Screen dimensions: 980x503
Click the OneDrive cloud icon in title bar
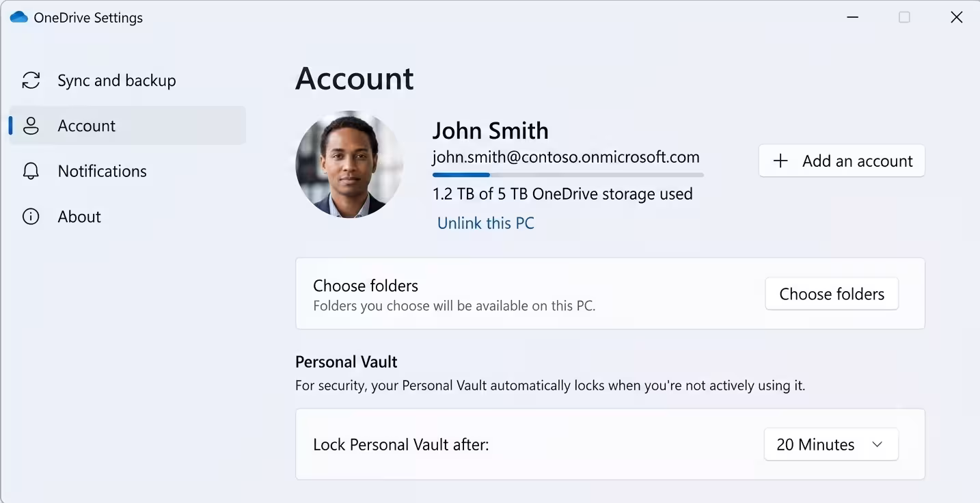(x=19, y=17)
